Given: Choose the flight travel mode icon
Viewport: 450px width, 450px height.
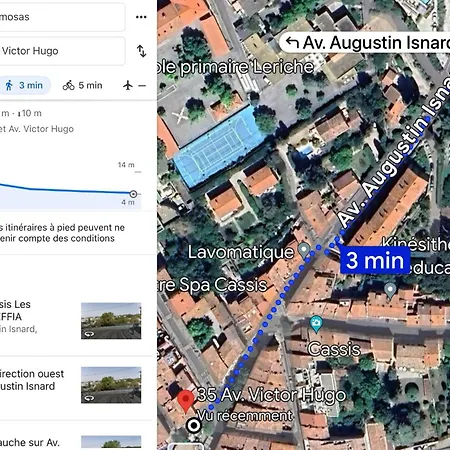Looking at the screenshot, I should click(128, 85).
